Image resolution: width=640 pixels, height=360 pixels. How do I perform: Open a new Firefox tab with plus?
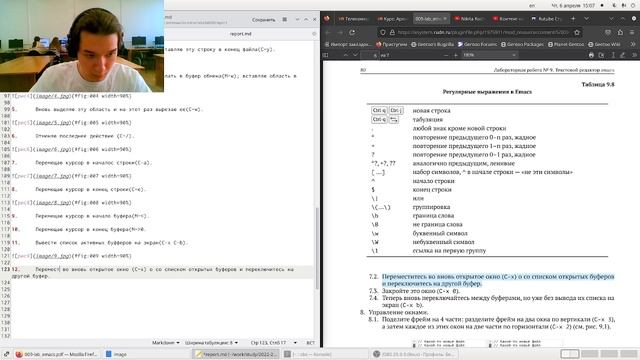[x=573, y=19]
